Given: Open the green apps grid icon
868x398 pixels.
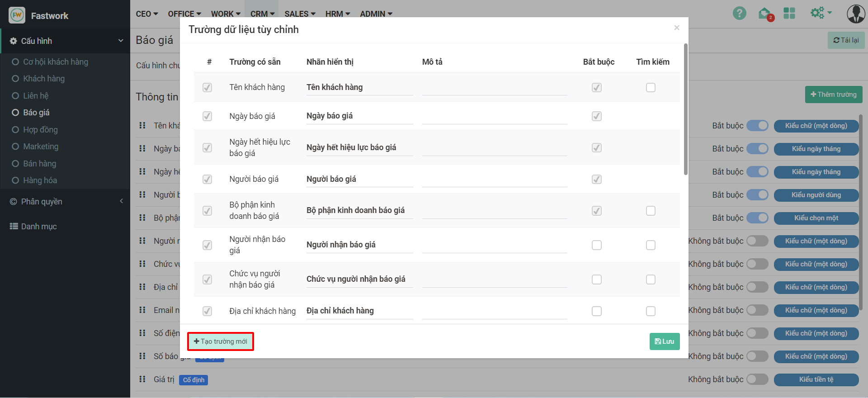Looking at the screenshot, I should click(x=789, y=14).
